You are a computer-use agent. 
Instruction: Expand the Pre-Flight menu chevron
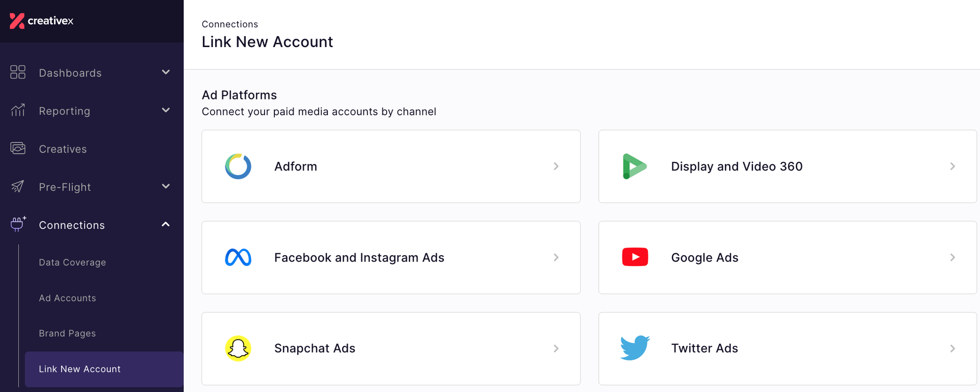pos(166,186)
